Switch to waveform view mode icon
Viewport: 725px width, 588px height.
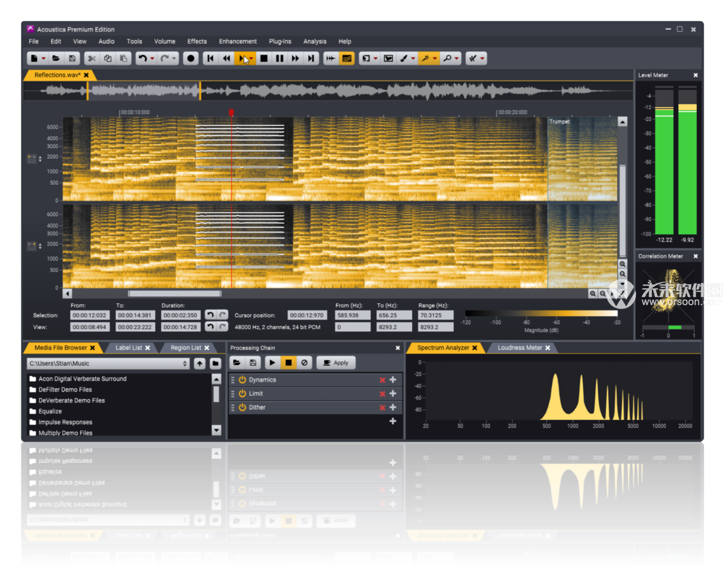click(x=331, y=58)
